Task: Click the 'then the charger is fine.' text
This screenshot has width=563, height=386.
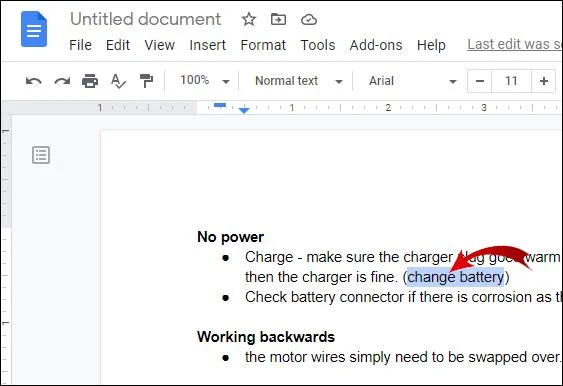Action: click(322, 277)
